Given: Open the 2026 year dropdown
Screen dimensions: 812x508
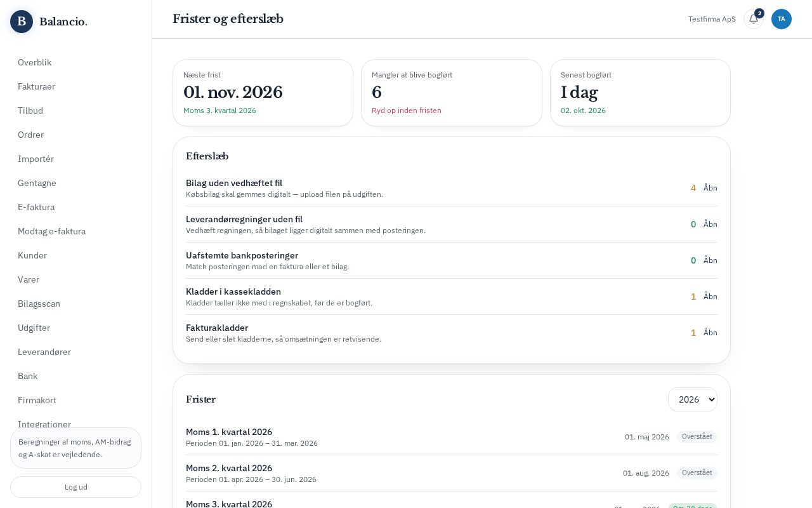Looking at the screenshot, I should tap(693, 399).
